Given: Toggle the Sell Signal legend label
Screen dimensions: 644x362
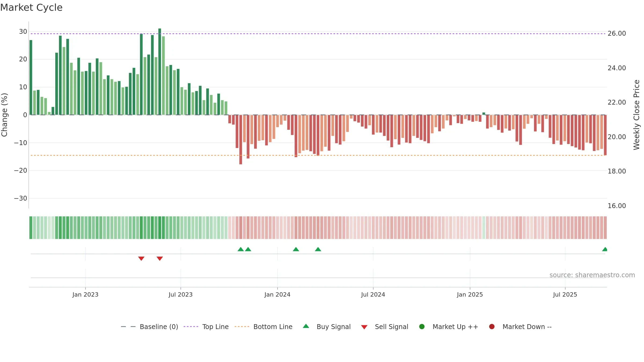Looking at the screenshot, I should [391, 327].
